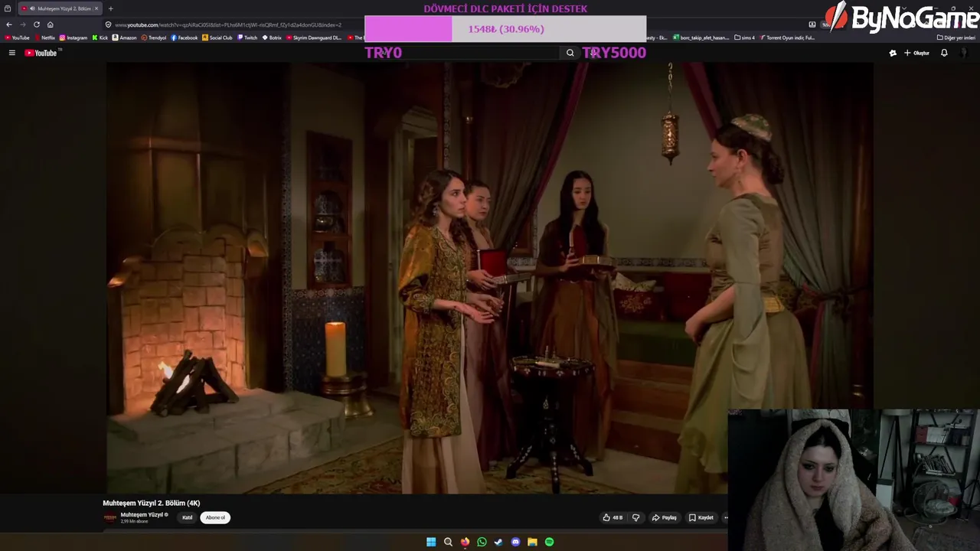Open the Torrent Oyun indir bookmark

click(788, 37)
